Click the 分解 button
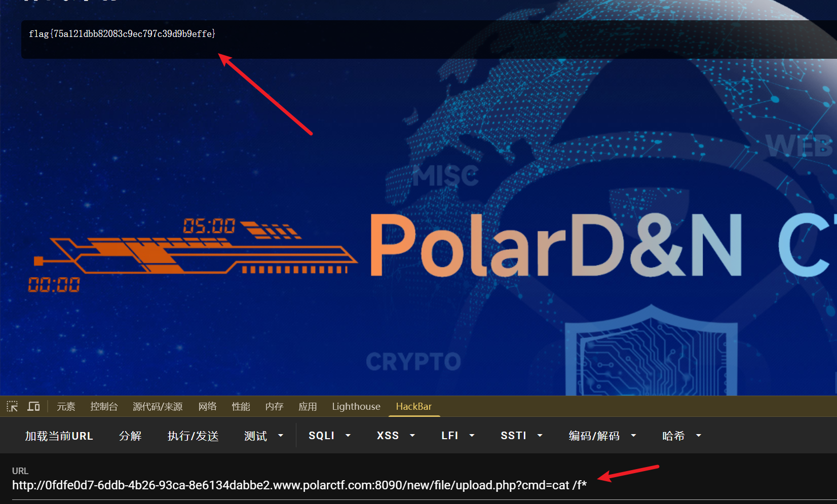This screenshot has height=504, width=837. (x=130, y=436)
